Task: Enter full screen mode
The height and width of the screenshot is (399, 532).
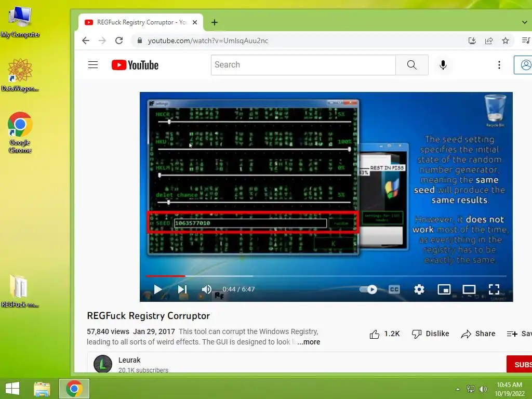Action: 494,289
